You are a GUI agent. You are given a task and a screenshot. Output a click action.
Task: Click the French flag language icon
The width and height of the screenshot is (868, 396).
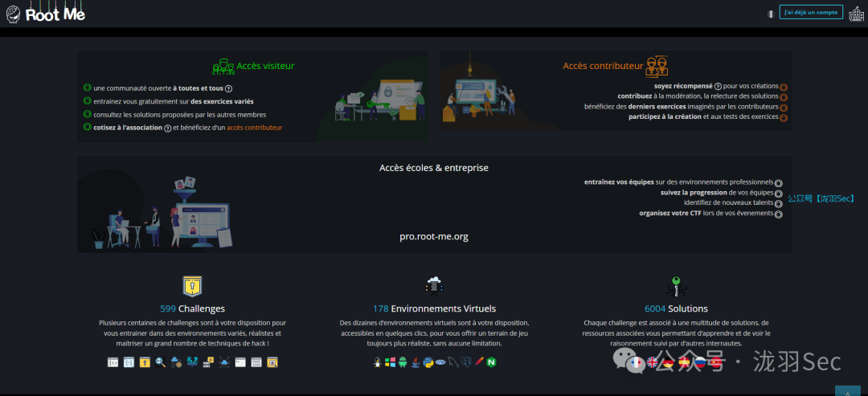[x=637, y=362]
